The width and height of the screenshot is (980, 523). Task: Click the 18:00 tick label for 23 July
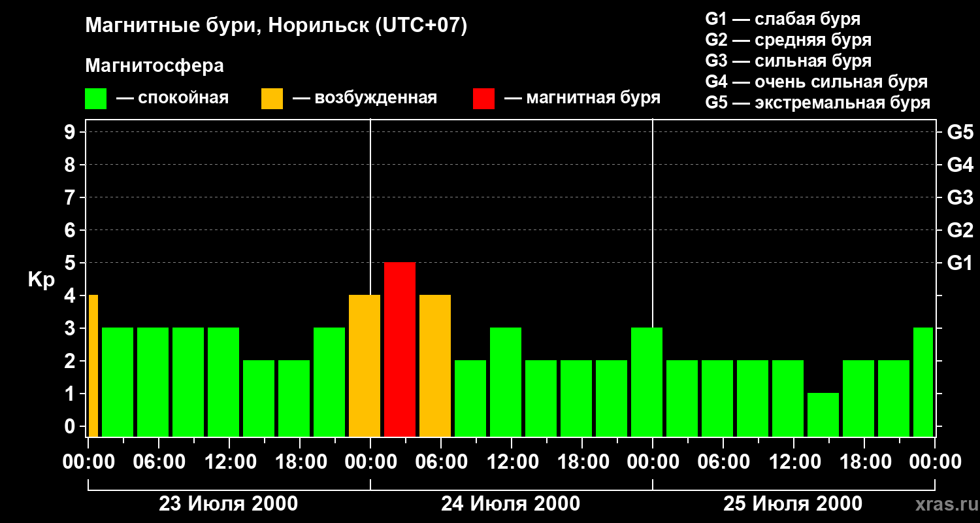click(x=300, y=462)
